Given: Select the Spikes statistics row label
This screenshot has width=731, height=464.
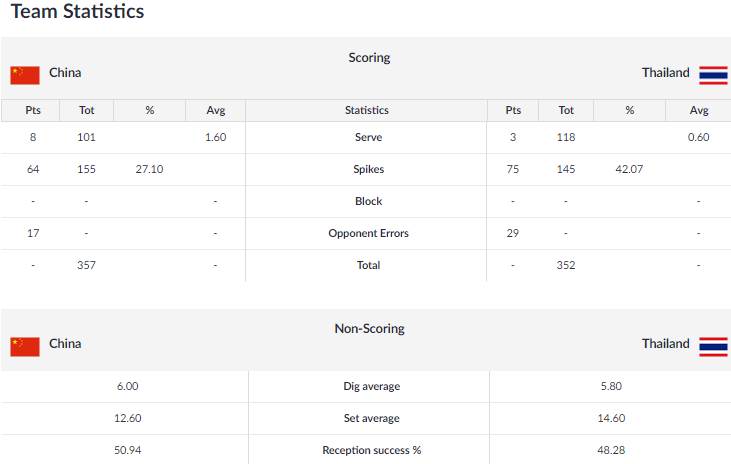Looking at the screenshot, I should 368,169.
